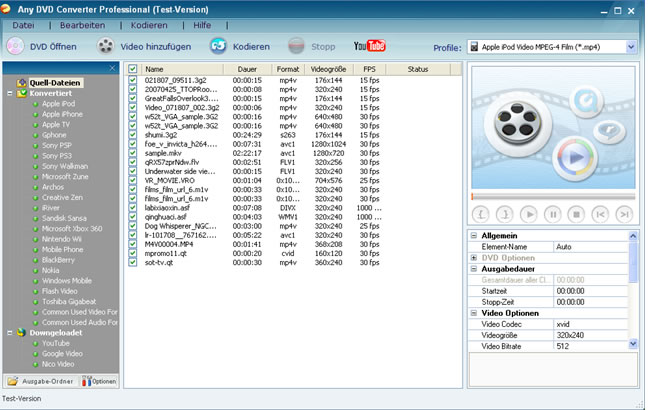This screenshot has height=410, width=650.
Task: Open the Video Codec xvid value
Action: click(591, 324)
